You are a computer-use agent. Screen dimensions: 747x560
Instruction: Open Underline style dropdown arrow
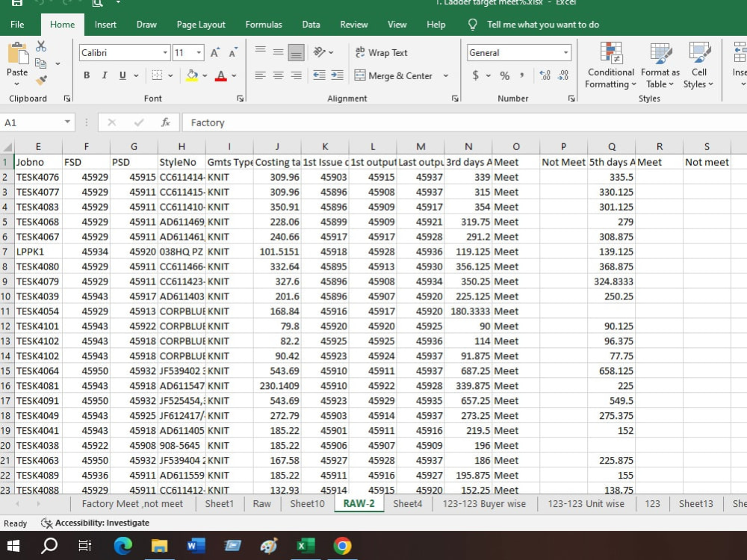136,75
